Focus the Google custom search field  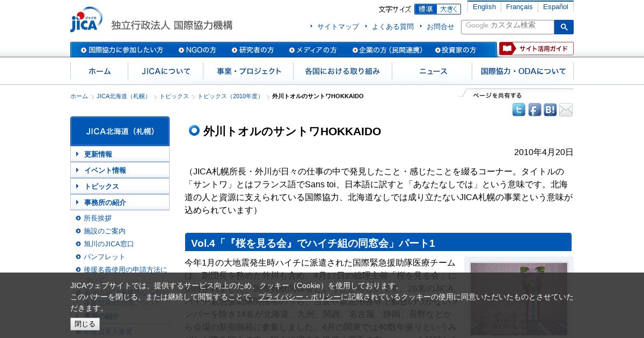click(x=508, y=27)
